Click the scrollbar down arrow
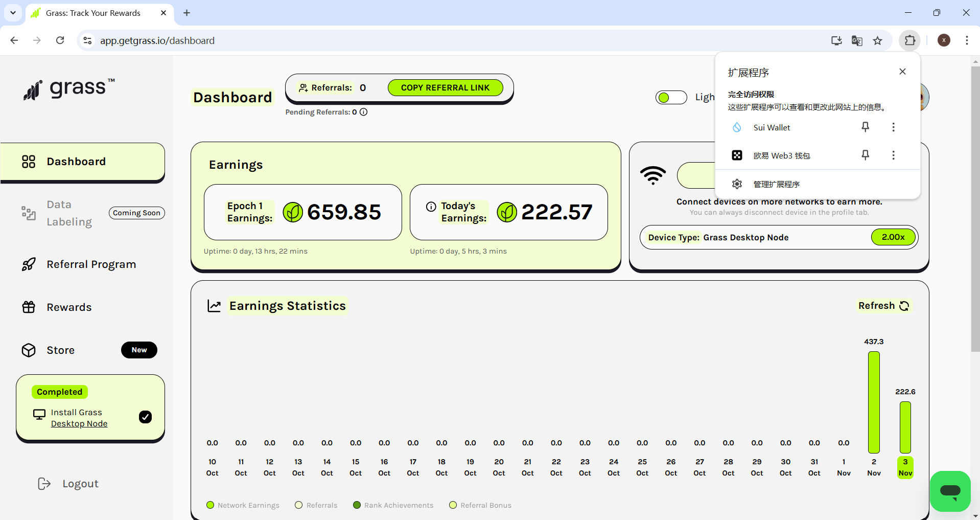980x520 pixels. pyautogui.click(x=975, y=515)
